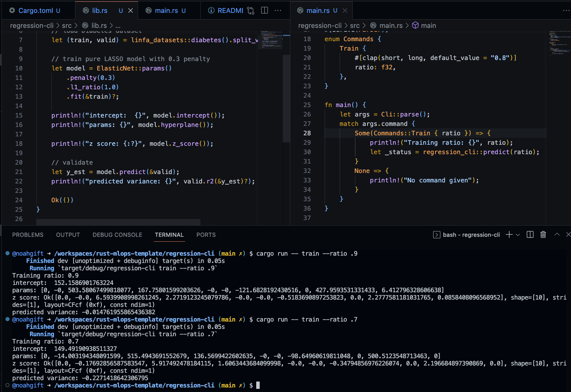Viewport: 571px width, 392px height.
Task: Kill terminal with trash icon
Action: tap(543, 235)
